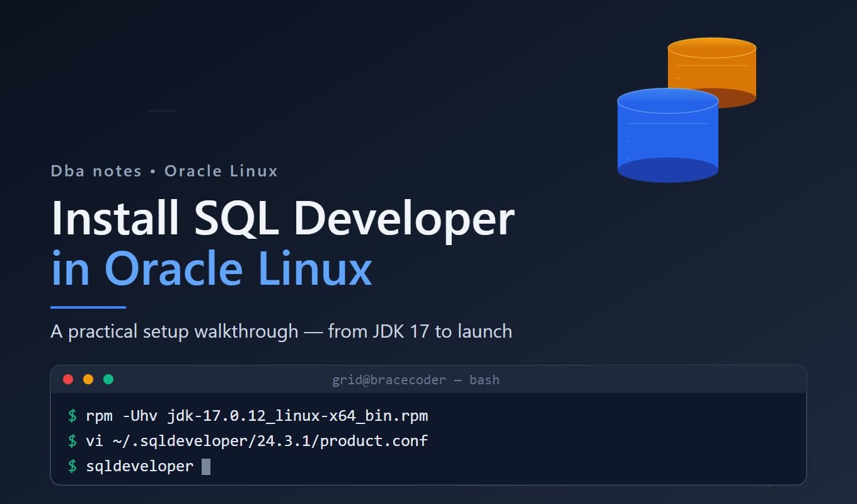
Task: Click the blue database cylinder icon
Action: [668, 135]
